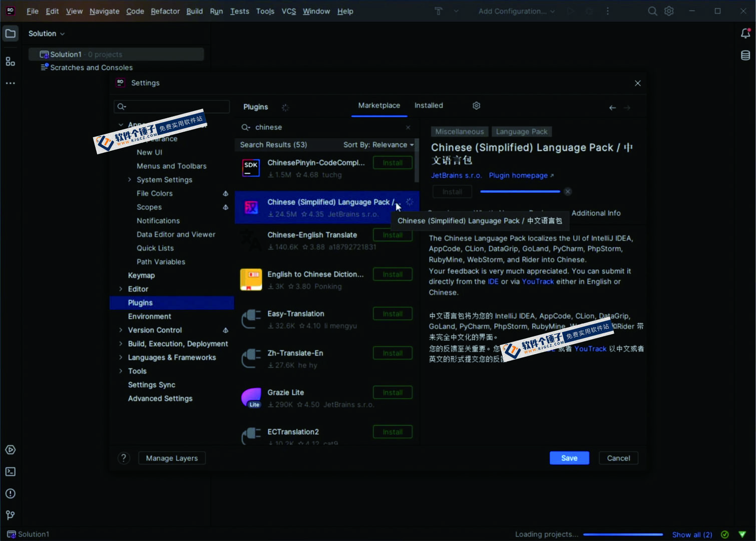
Task: Install the Chinese-English Translate plugin
Action: coord(393,235)
